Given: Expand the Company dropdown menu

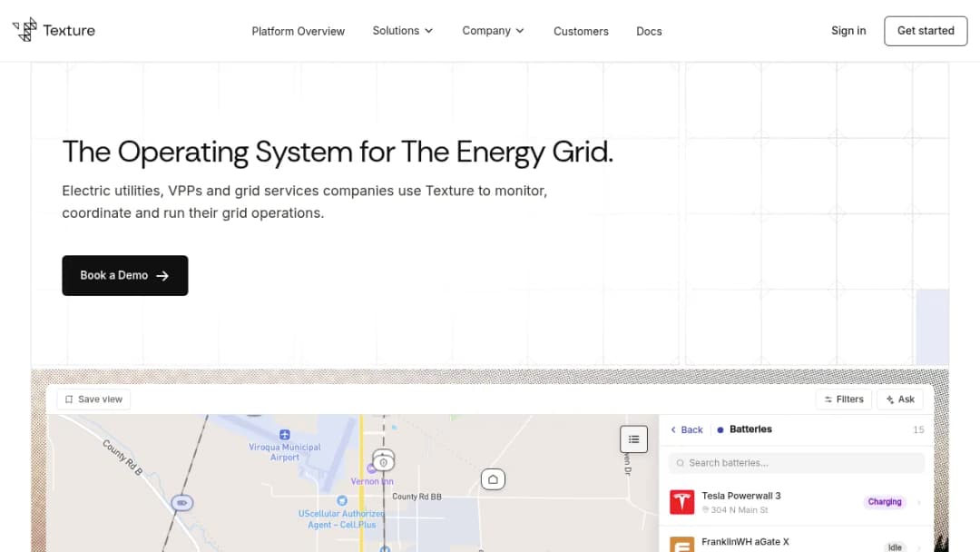Looking at the screenshot, I should pos(493,31).
